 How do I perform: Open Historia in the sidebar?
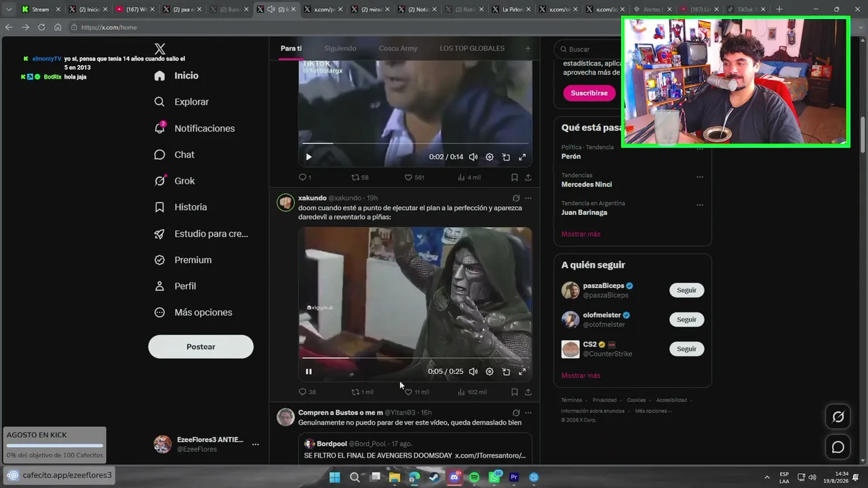coord(180,207)
